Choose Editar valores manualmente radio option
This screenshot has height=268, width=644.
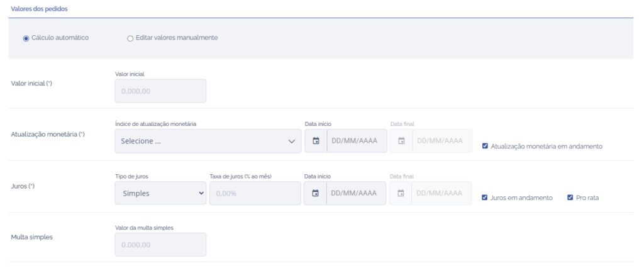(x=130, y=38)
